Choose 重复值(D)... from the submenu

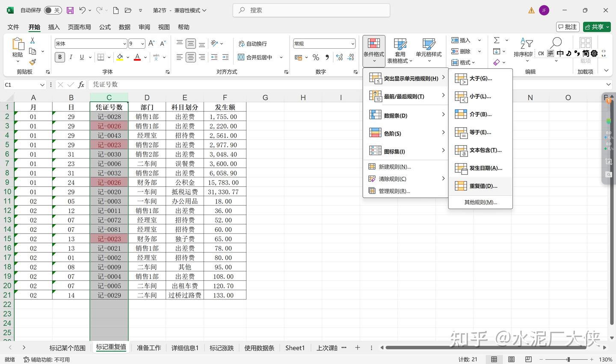pyautogui.click(x=480, y=186)
